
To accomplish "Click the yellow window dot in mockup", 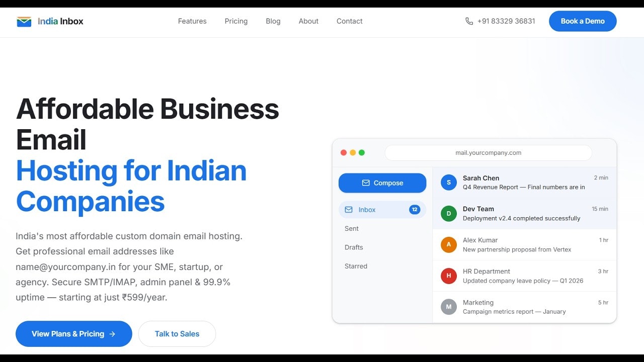I will coord(353,153).
